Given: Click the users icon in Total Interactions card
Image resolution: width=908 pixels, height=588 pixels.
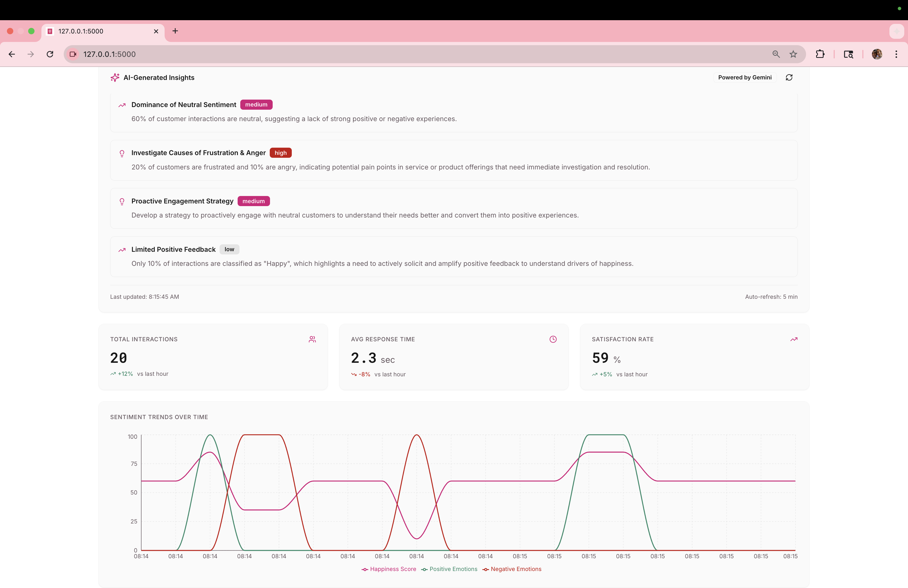Looking at the screenshot, I should [x=312, y=339].
